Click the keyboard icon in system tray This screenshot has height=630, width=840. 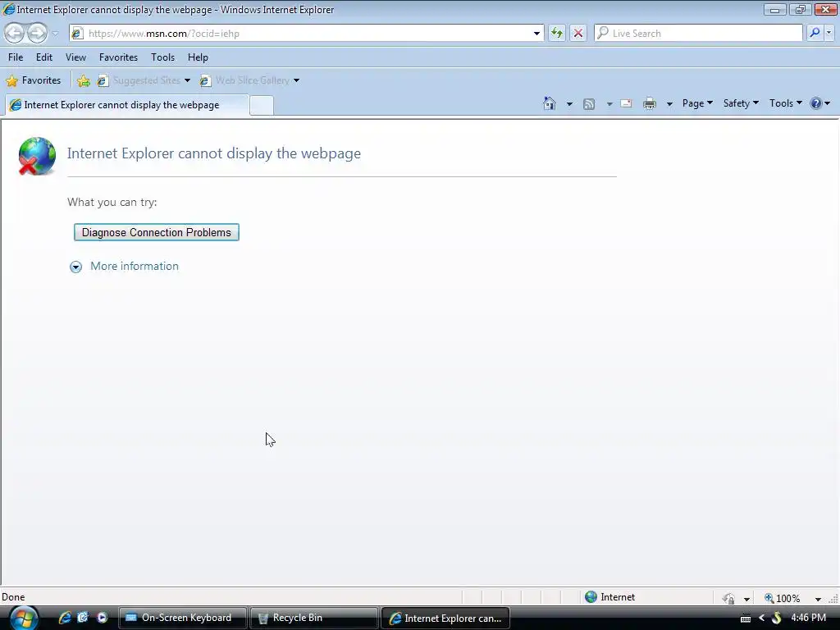click(x=745, y=619)
